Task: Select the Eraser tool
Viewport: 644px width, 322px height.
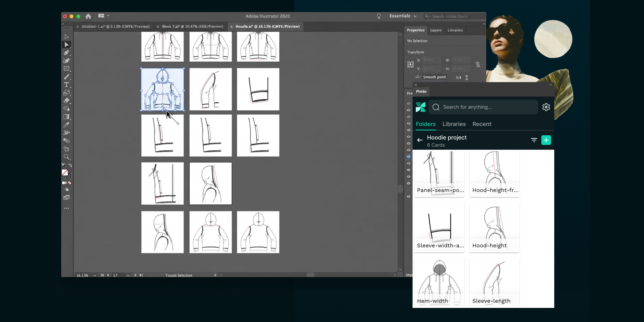Action: [x=66, y=101]
